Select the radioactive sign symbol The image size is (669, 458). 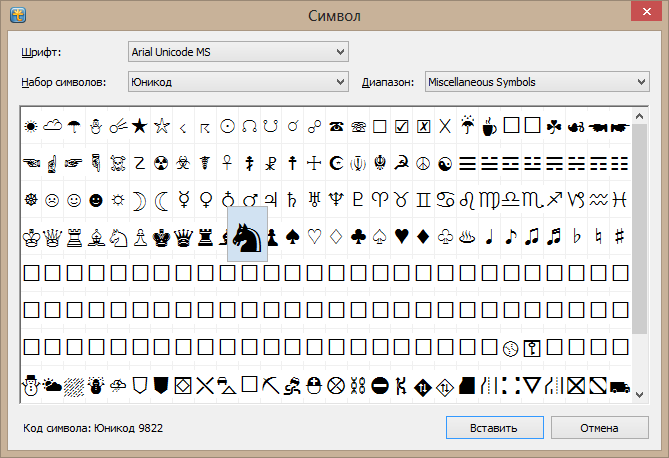tap(161, 163)
